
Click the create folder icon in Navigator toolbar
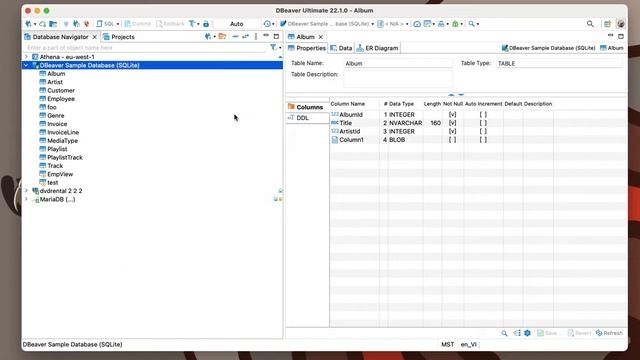pyautogui.click(x=222, y=37)
